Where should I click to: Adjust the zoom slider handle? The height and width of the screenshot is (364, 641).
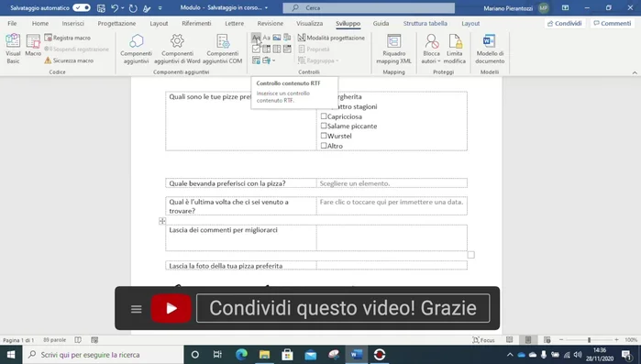[x=589, y=340]
